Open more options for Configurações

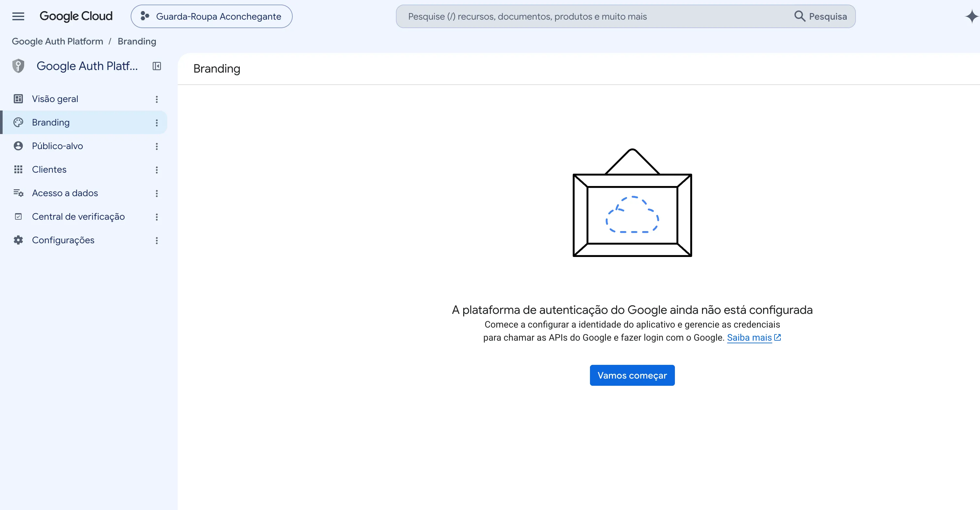(157, 241)
